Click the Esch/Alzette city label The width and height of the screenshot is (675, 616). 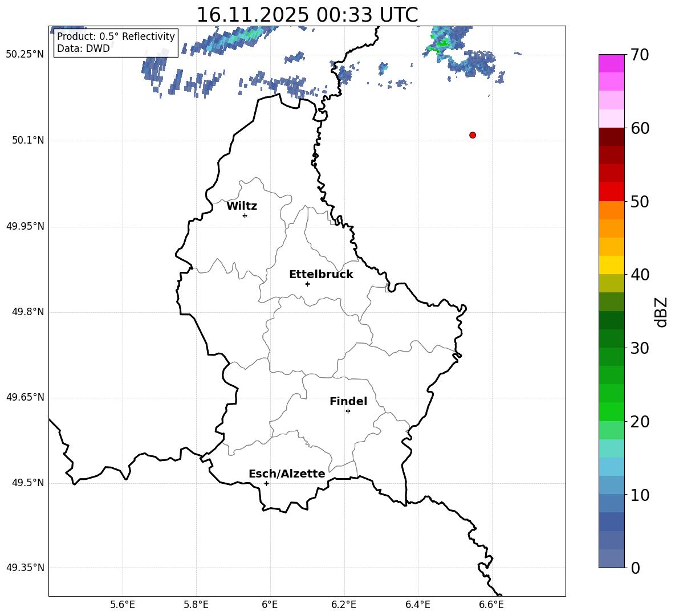coord(287,474)
